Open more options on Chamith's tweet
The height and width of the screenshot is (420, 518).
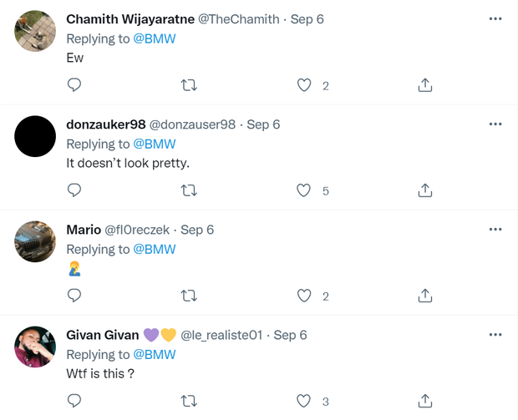click(495, 18)
